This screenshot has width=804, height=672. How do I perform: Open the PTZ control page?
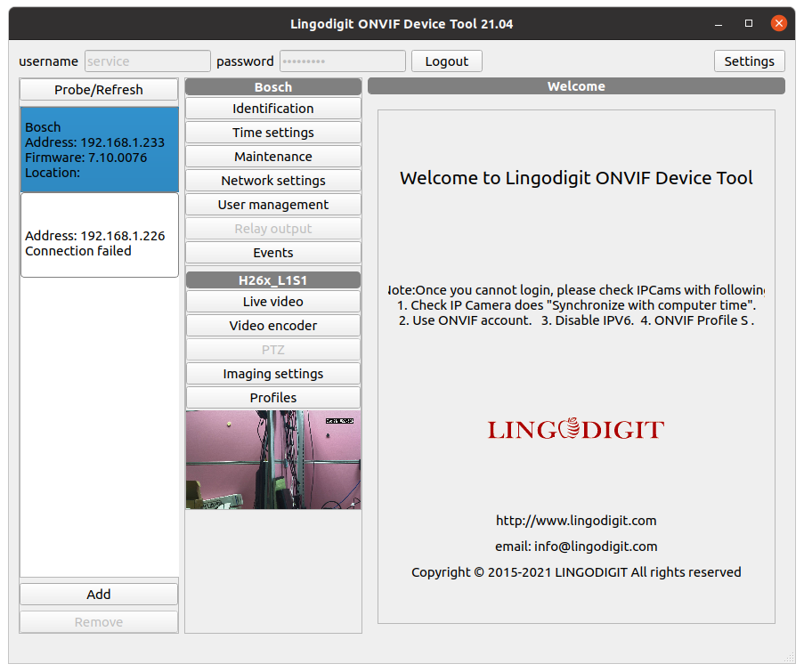(273, 350)
